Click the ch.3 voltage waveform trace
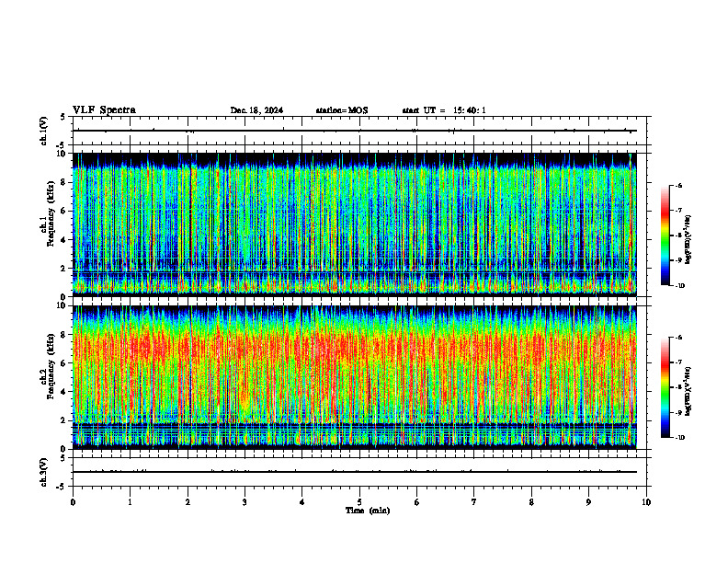This screenshot has height=563, width=728. (355, 472)
